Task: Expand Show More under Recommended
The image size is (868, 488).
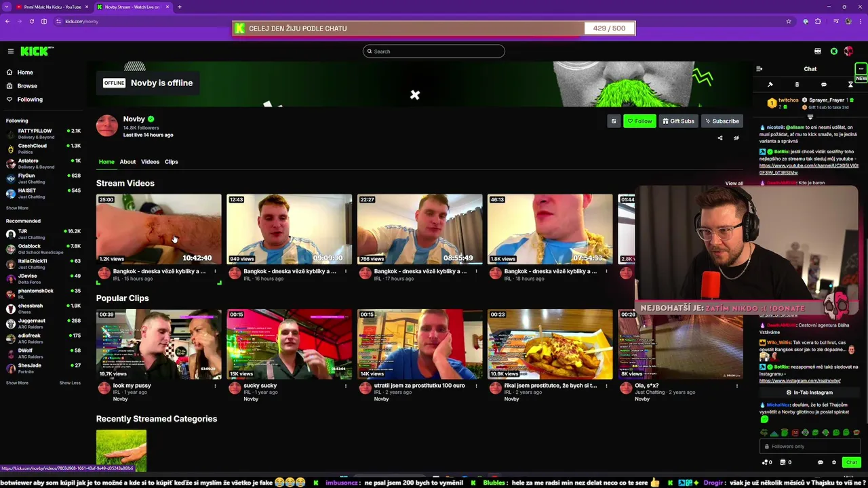Action: click(17, 383)
